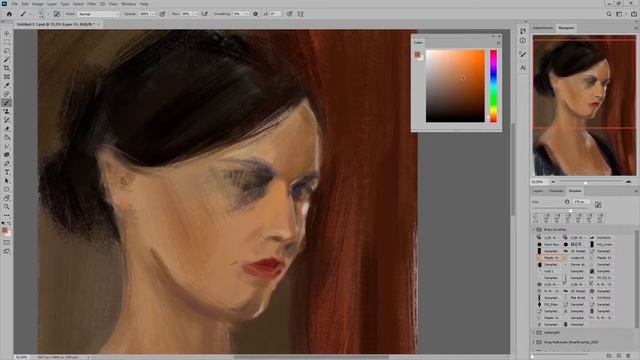
Task: Open live tip brush settings button
Action: [598, 204]
